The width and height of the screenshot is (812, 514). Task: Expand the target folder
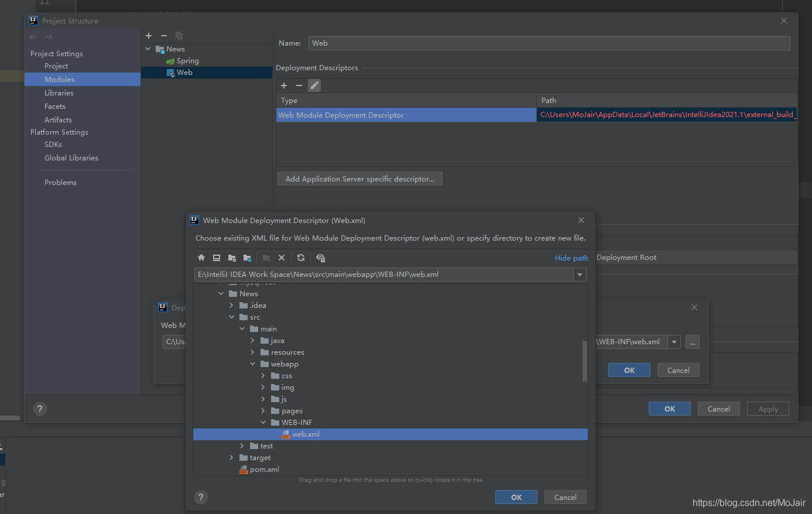232,458
